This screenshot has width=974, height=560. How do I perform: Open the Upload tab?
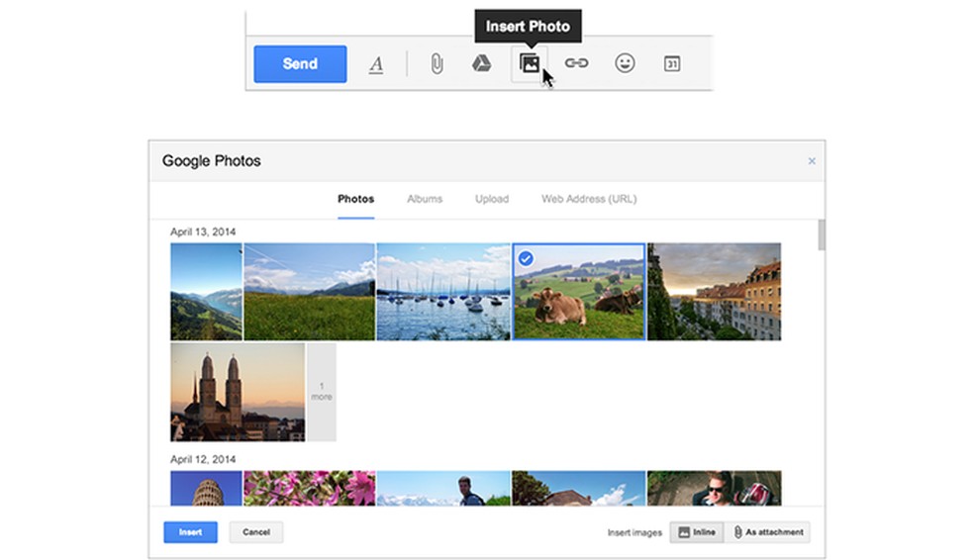click(492, 199)
